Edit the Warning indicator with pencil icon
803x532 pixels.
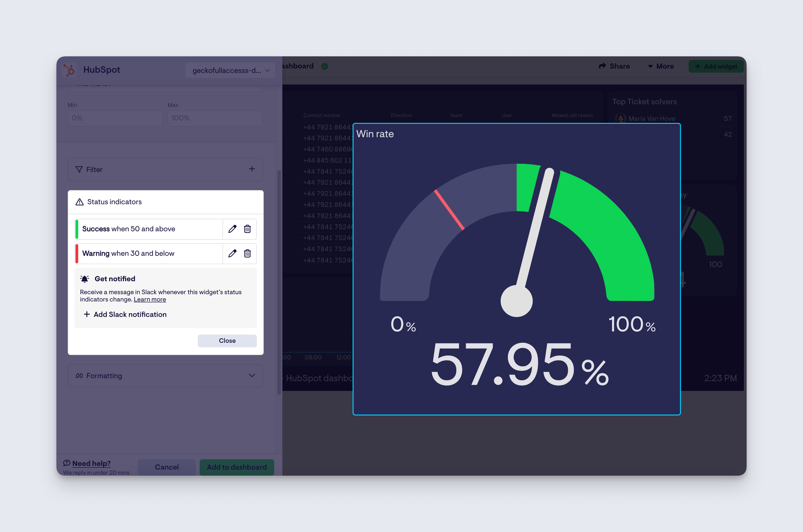232,254
